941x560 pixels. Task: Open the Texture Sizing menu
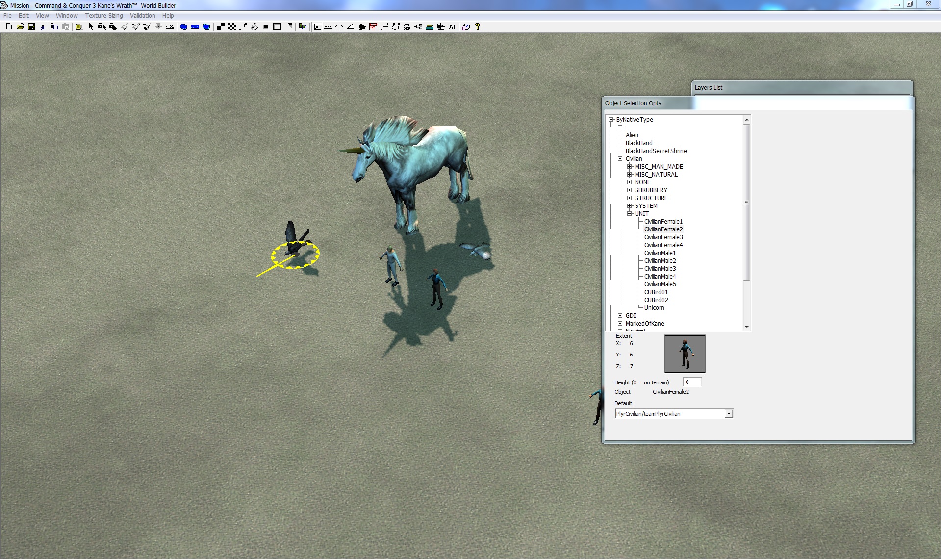tap(104, 16)
